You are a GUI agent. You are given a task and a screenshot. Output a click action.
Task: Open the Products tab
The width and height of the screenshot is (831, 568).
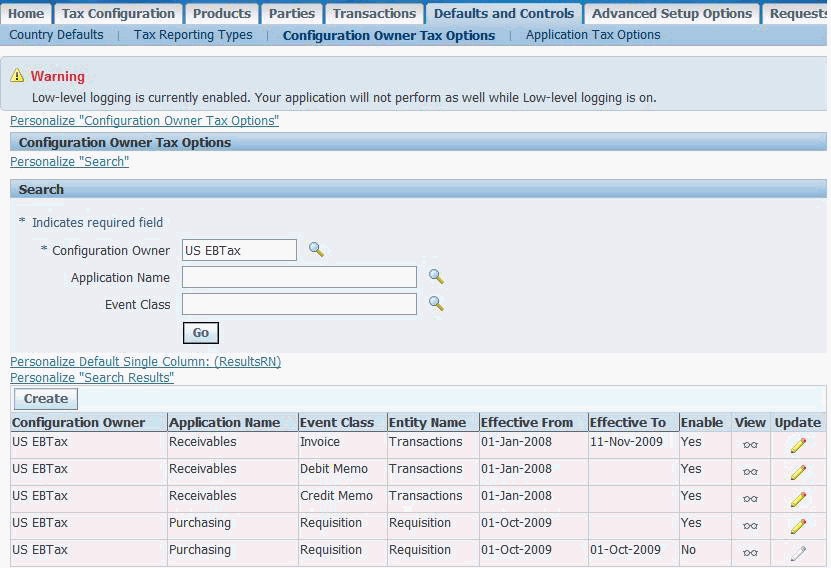(x=222, y=13)
